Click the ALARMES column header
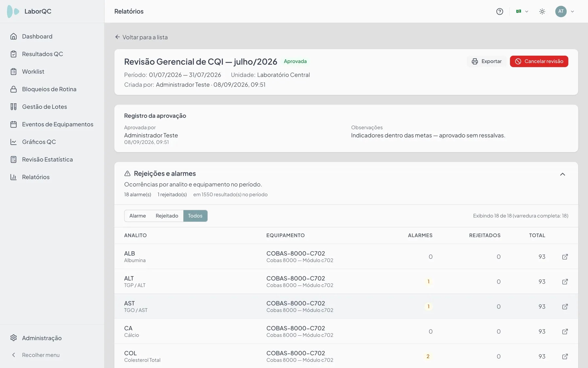Image resolution: width=588 pixels, height=368 pixels. click(420, 236)
